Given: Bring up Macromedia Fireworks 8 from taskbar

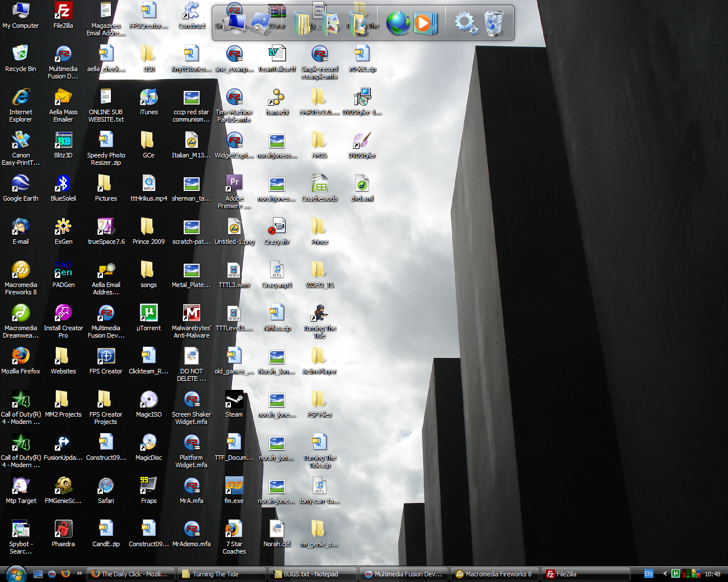Looking at the screenshot, I should pos(494,574).
